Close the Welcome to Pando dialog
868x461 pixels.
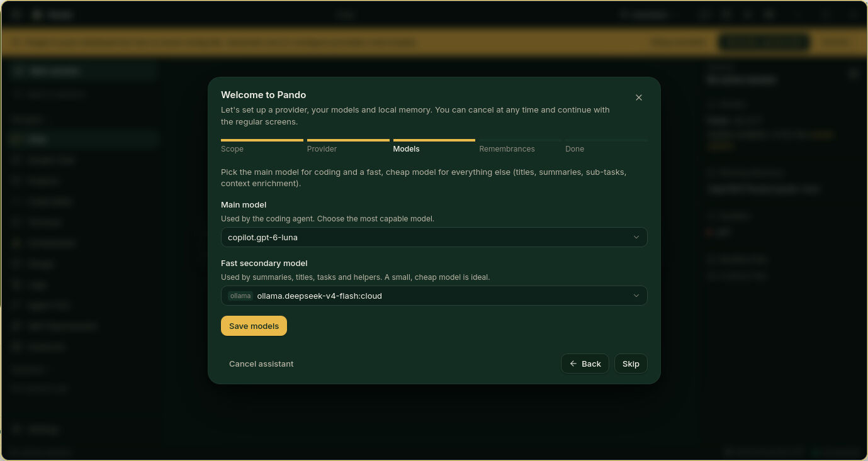(x=639, y=97)
